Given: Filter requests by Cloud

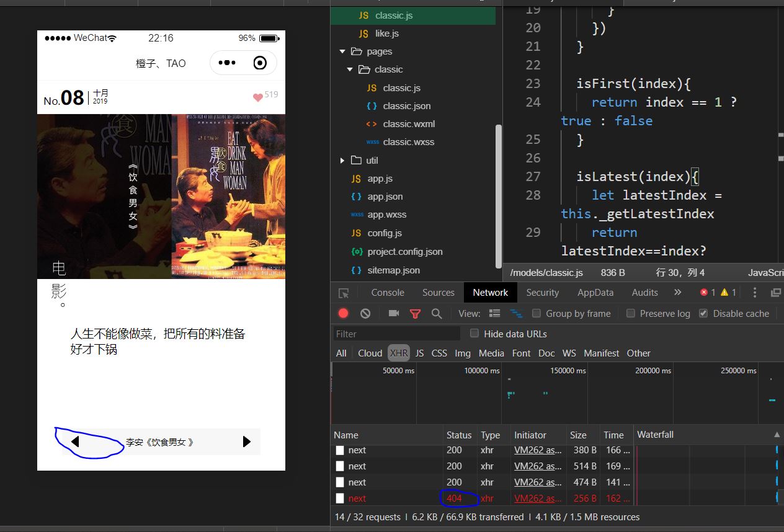Looking at the screenshot, I should [x=370, y=353].
